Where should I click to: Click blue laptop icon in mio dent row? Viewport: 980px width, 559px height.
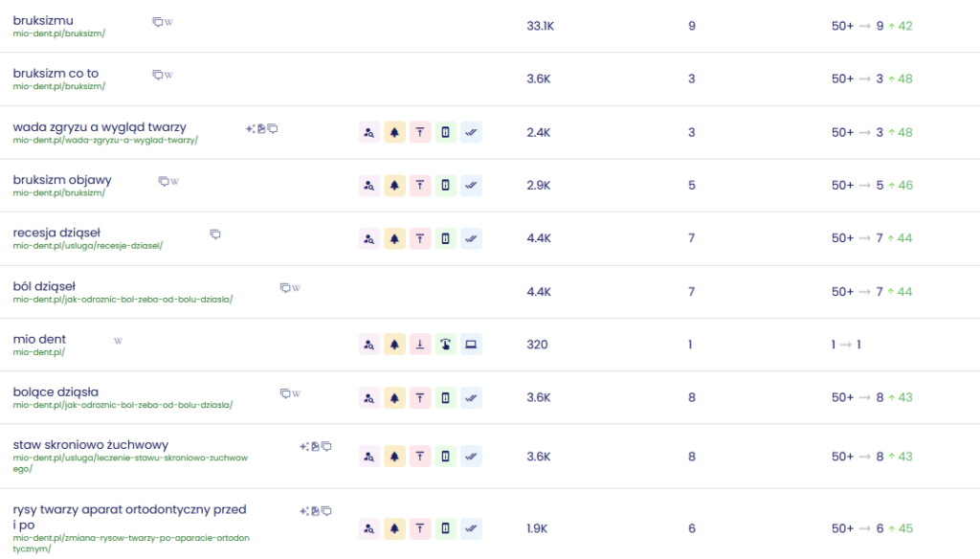coord(471,345)
